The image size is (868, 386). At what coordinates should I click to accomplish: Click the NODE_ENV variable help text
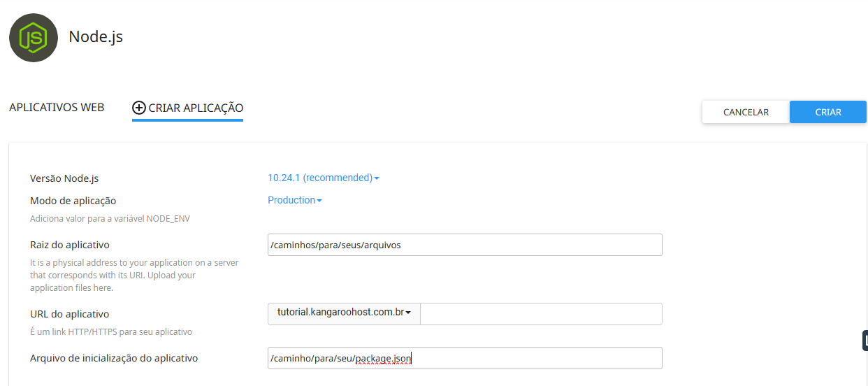click(x=110, y=218)
